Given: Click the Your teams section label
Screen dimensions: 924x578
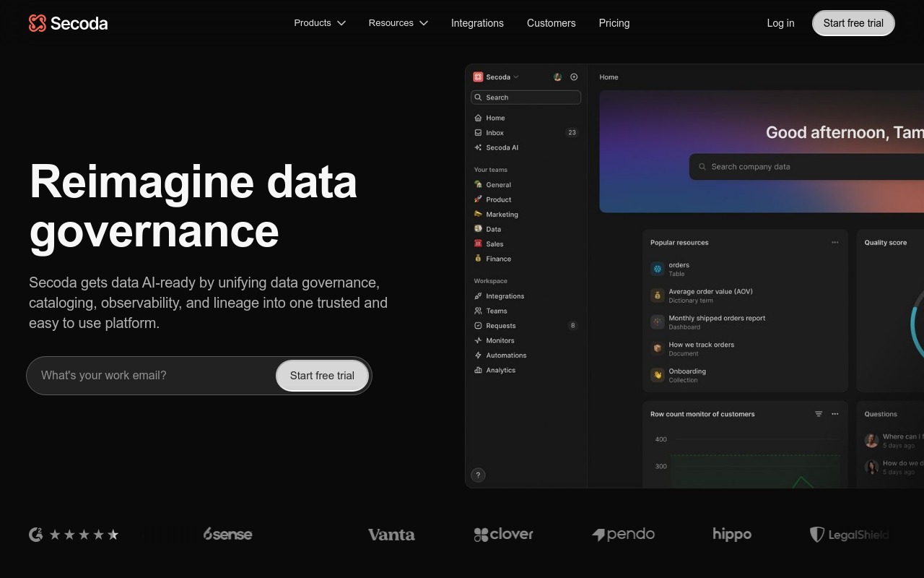Looking at the screenshot, I should [x=491, y=170].
